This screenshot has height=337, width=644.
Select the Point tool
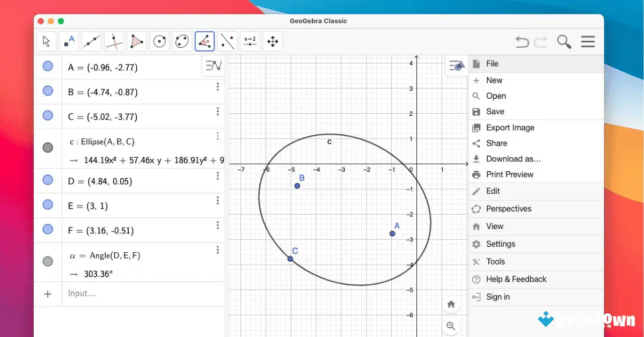click(x=69, y=41)
